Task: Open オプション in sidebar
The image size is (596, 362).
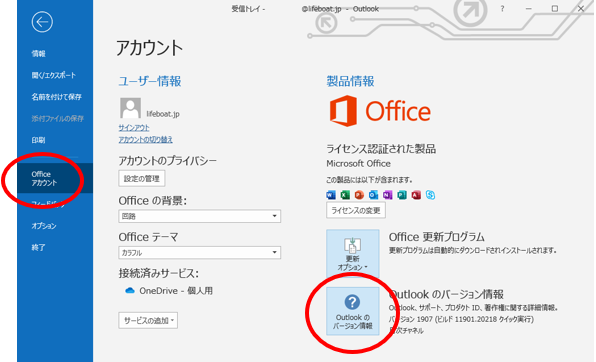Action: click(44, 226)
